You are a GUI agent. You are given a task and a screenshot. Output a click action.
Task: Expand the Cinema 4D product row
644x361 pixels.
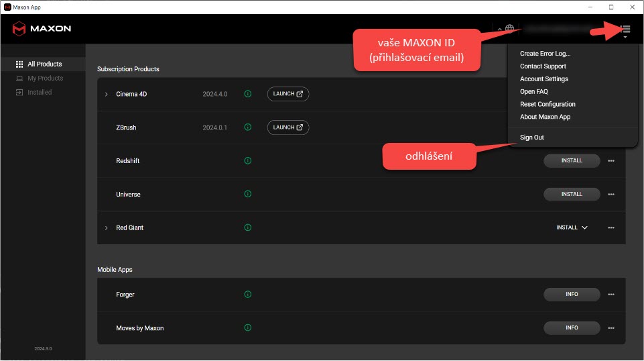106,94
